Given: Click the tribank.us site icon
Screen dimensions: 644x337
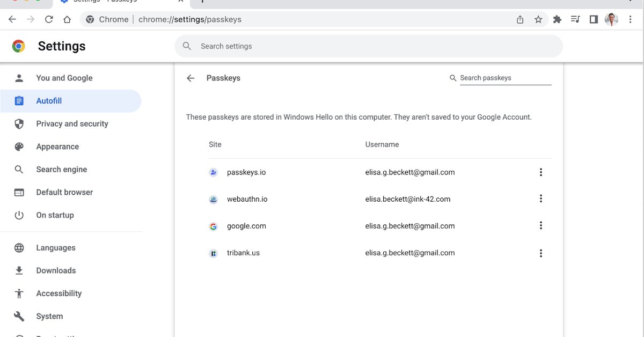Looking at the screenshot, I should point(214,253).
